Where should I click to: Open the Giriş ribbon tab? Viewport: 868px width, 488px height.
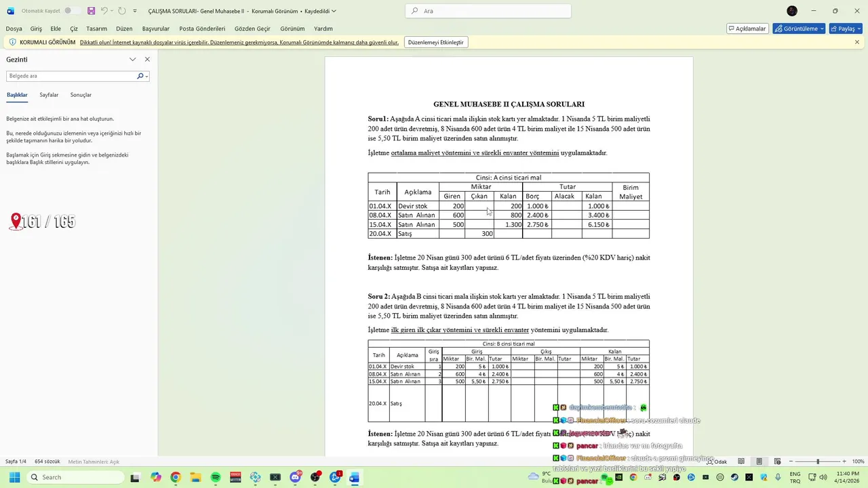tap(36, 28)
